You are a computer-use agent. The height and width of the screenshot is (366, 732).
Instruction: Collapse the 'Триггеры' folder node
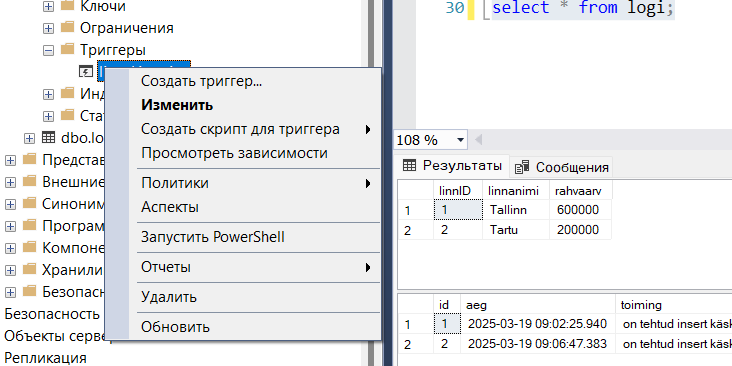[49, 50]
